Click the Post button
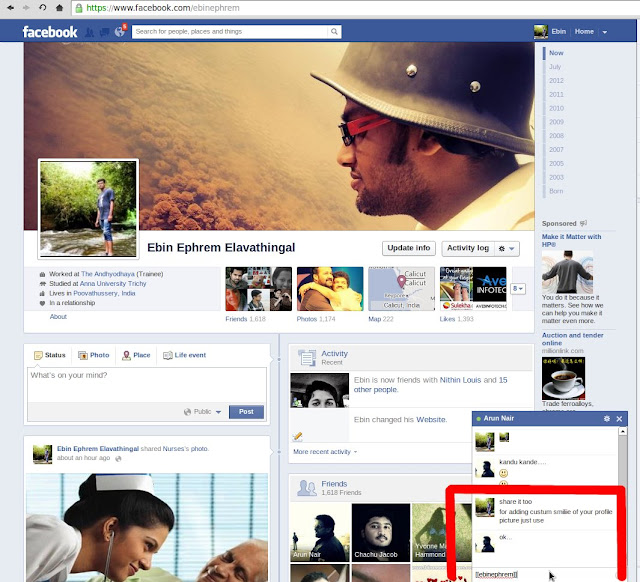 246,412
